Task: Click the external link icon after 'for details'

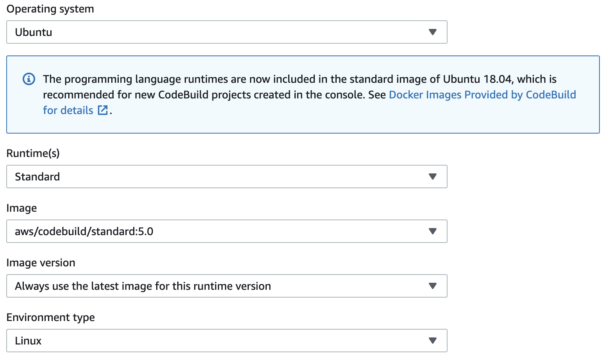Action: [103, 110]
